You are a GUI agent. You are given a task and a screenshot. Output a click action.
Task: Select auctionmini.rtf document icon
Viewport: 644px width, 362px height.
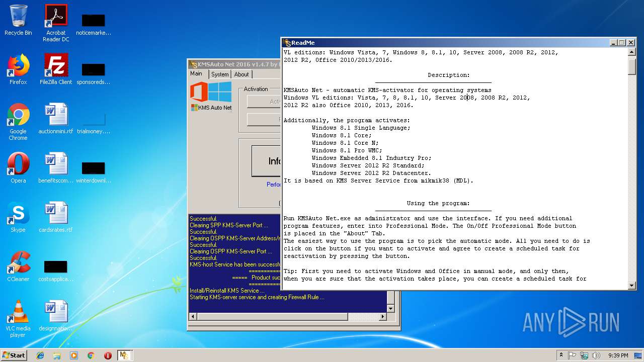[56, 119]
